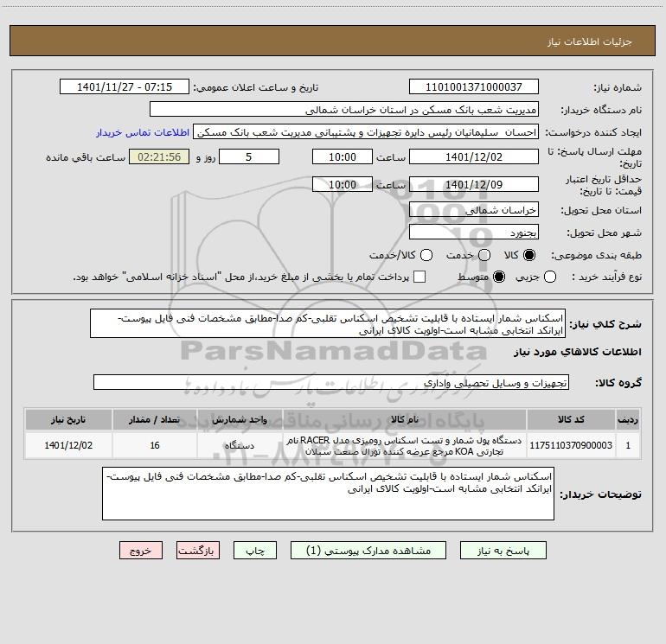Click the شرح کلی نیاز description box
The width and height of the screenshot is (666, 644).
click(x=328, y=323)
